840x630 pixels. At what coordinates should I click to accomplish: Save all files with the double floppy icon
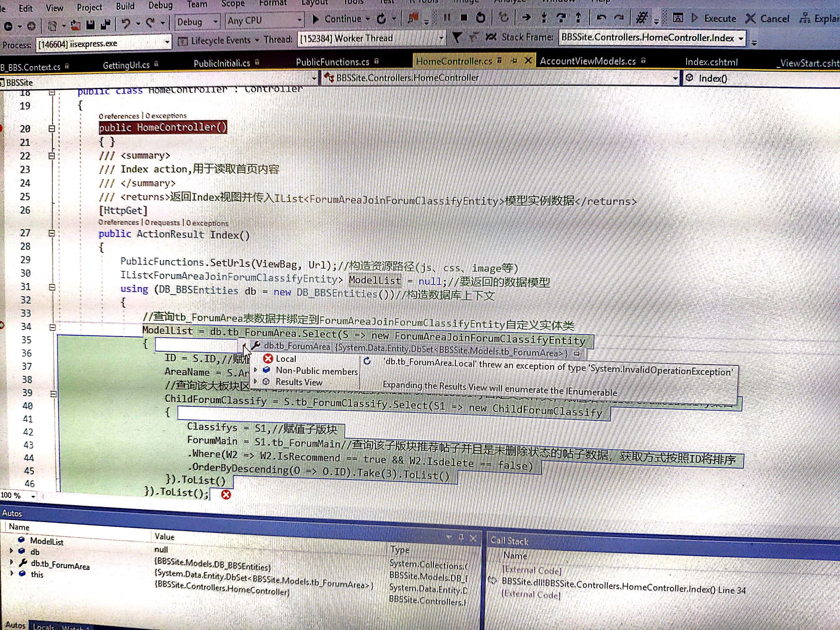(105, 24)
